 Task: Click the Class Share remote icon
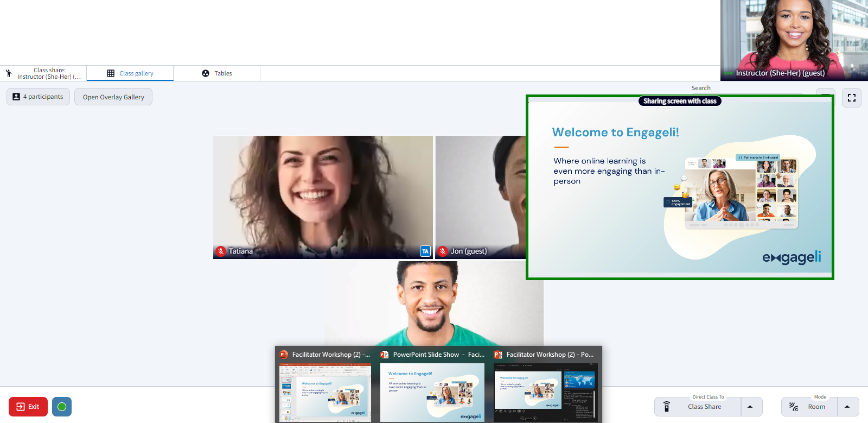[667, 407]
